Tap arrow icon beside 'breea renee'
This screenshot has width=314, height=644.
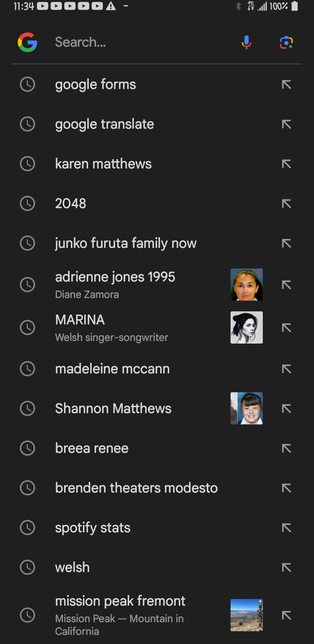pos(287,448)
